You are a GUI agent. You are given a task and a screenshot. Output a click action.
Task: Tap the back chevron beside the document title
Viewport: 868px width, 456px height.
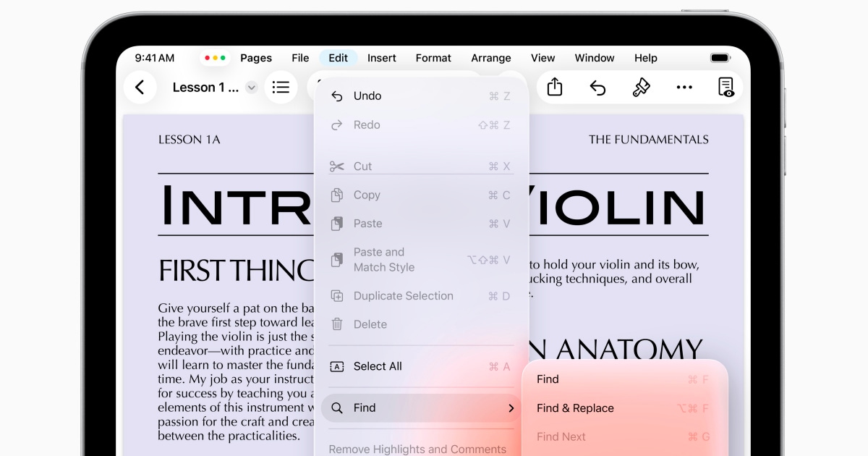coord(140,88)
